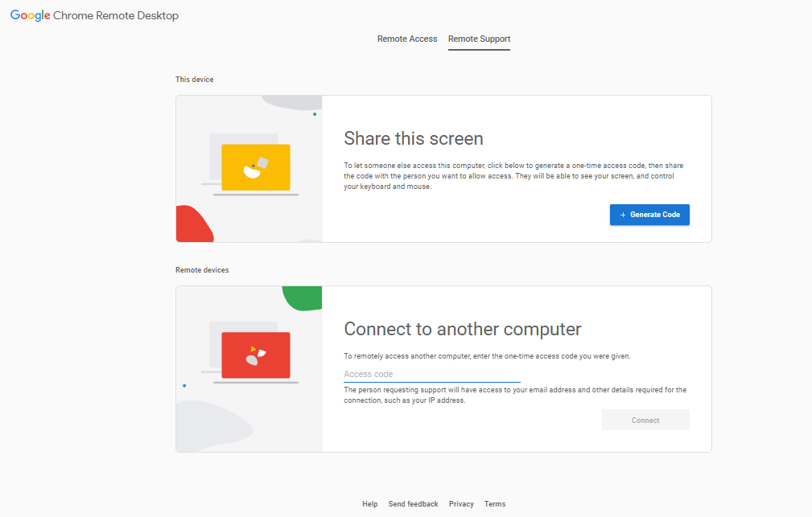Switch to the Remote Access tab
Screen dimensions: 812x517
coord(407,39)
